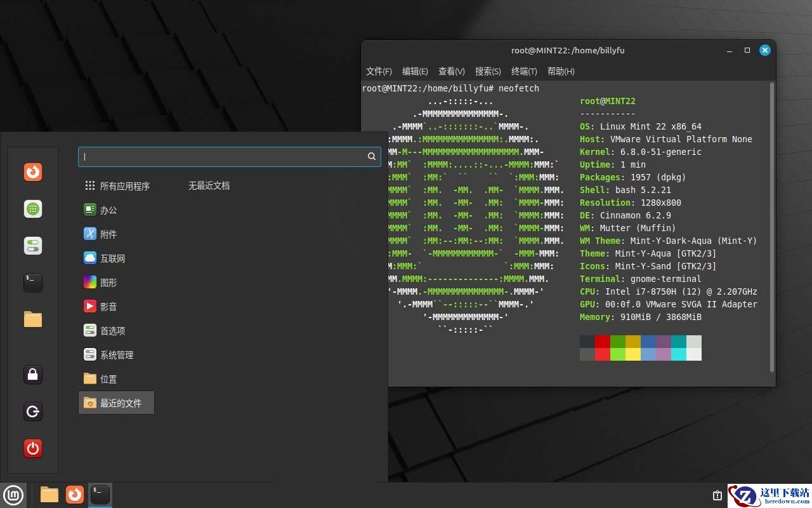Click the 'DE: Cinnamon 6.2.9' line
Image resolution: width=812 pixels, height=508 pixels.
click(x=625, y=215)
